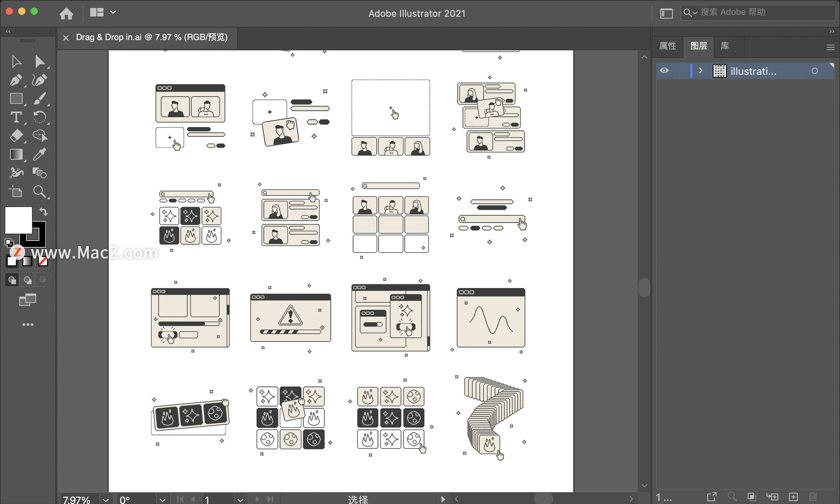Select the Eraser tool
Viewport: 840px width, 504px height.
[x=16, y=136]
